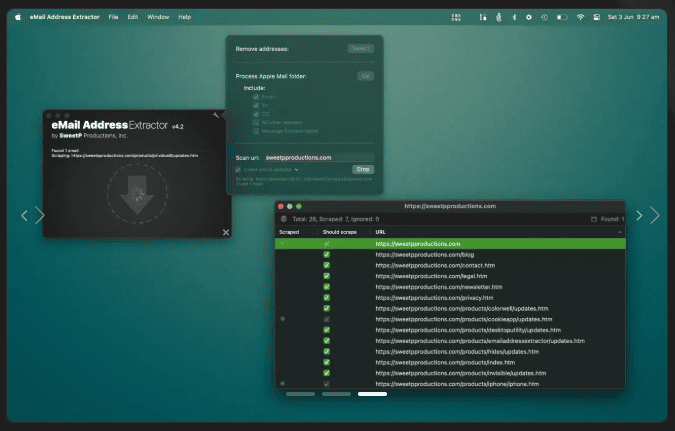This screenshot has width=675, height=431.
Task: Open eMail Address Extractor app menu
Action: [65, 17]
